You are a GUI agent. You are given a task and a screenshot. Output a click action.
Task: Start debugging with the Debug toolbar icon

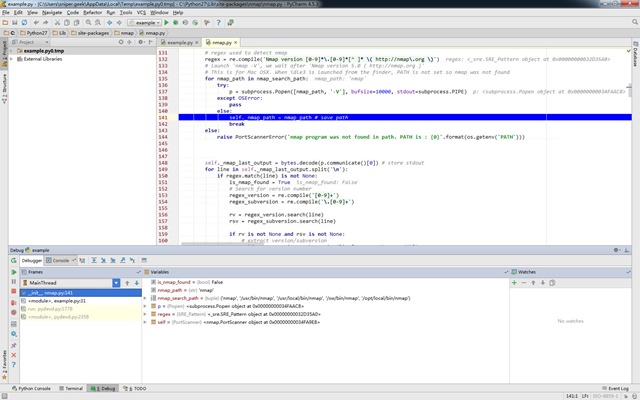coord(176,22)
